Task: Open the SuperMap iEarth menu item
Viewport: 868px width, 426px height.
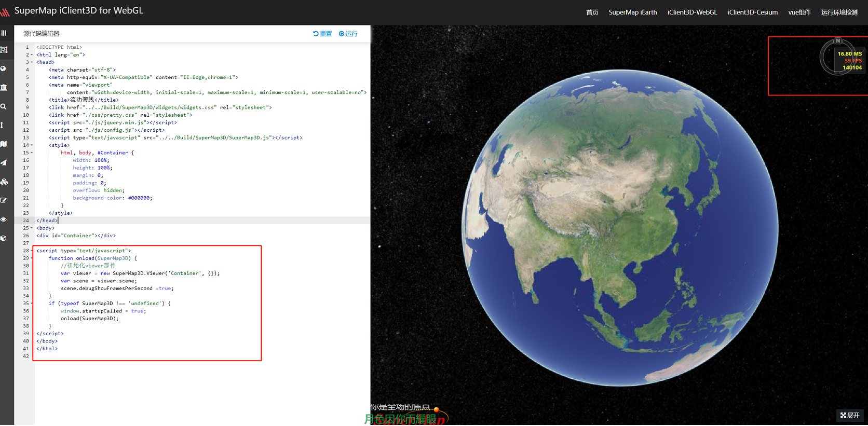Action: tap(633, 12)
